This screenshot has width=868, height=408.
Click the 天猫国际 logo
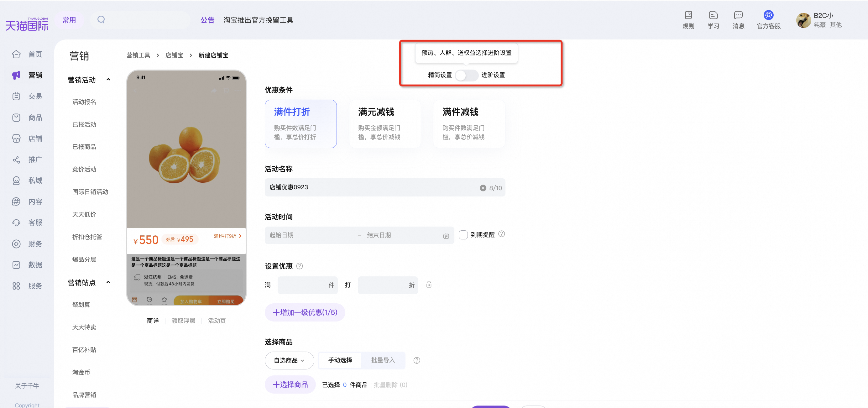pos(27,24)
